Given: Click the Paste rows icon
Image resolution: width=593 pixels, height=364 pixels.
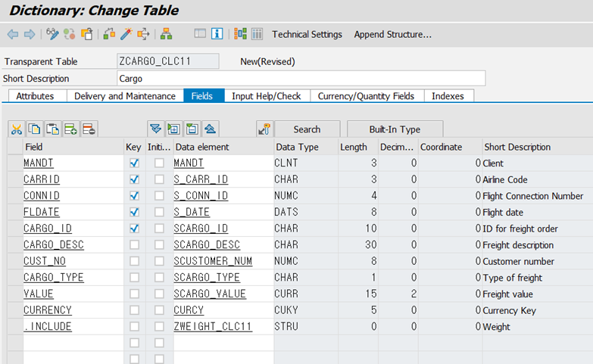Looking at the screenshot, I should (52, 129).
